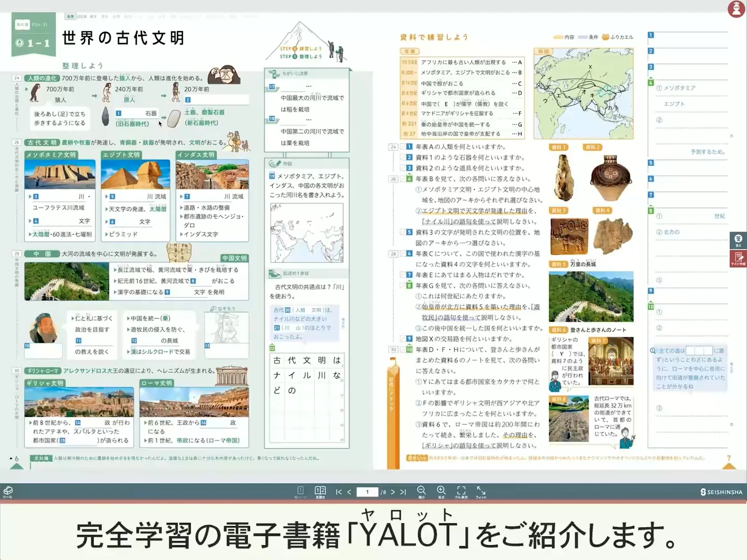The image size is (747, 560).
Task: Click the page number input field
Action: tap(367, 492)
